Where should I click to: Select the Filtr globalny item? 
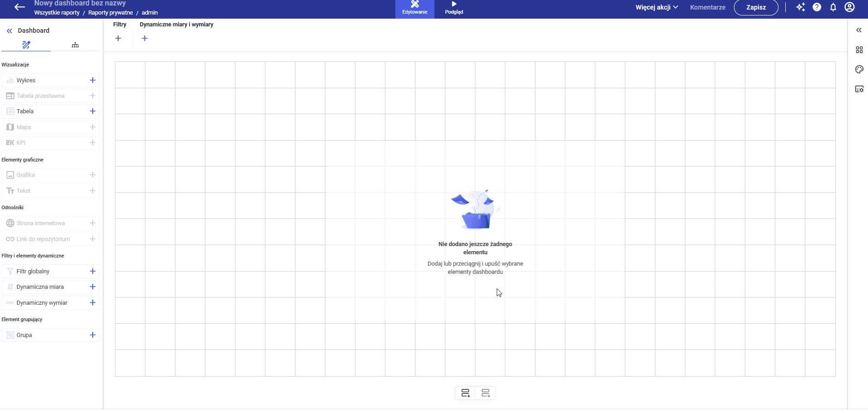point(50,271)
